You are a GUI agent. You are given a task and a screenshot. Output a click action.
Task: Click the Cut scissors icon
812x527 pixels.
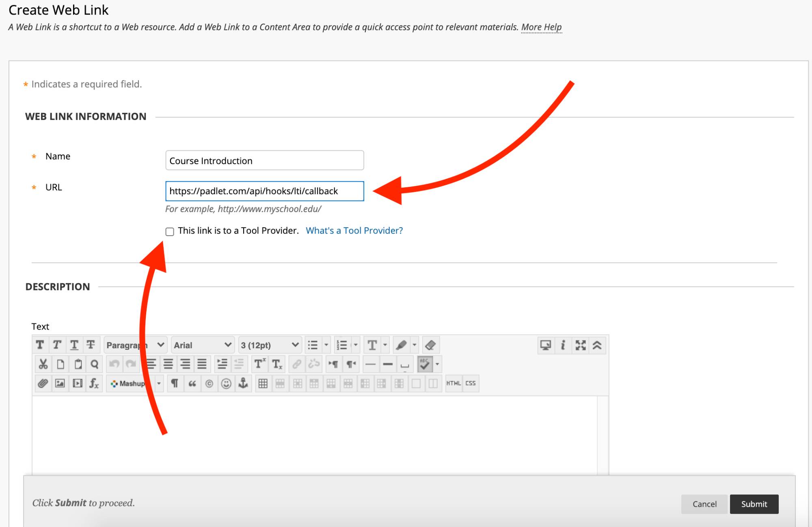point(43,364)
